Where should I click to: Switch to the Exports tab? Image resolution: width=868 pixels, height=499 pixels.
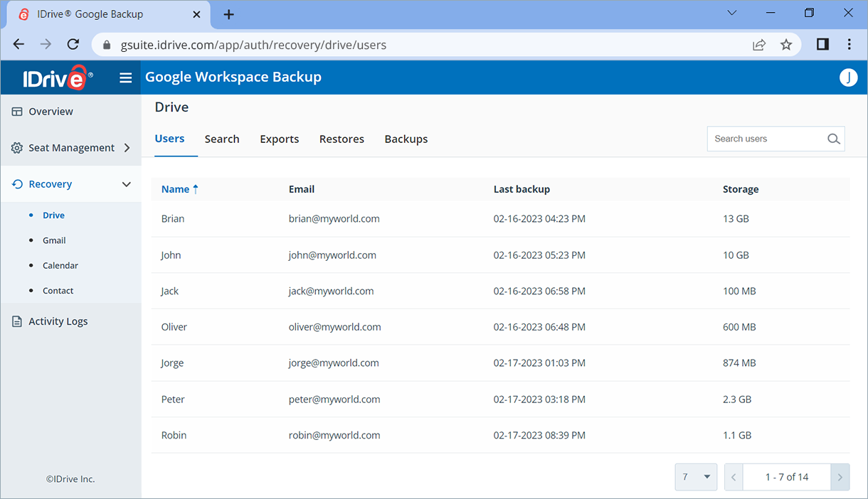coord(280,139)
